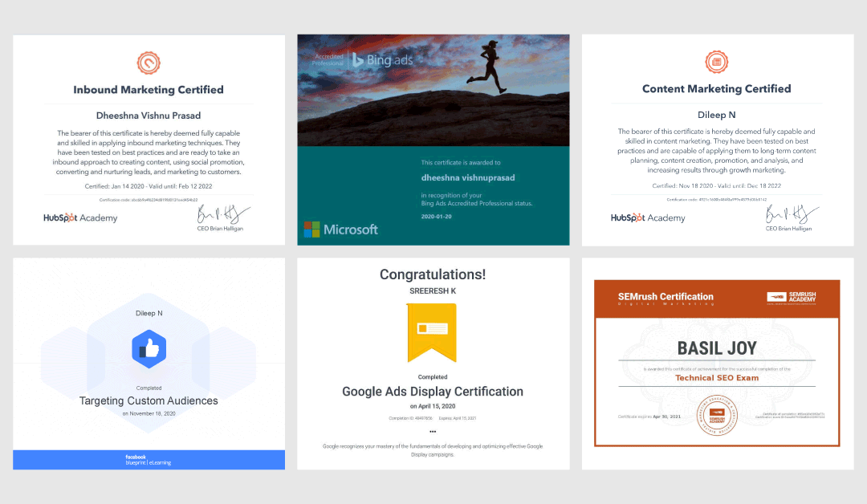Select the Content Marketing Certified title
The width and height of the screenshot is (867, 504).
click(716, 89)
